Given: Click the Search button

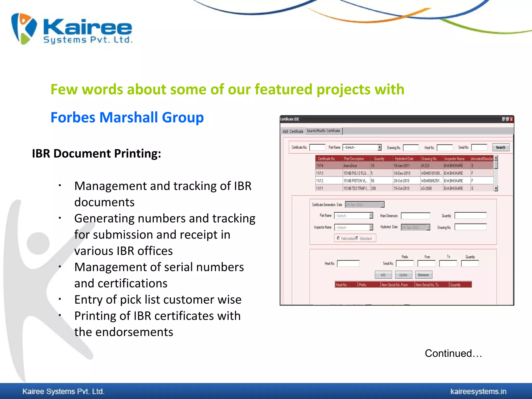Looking at the screenshot, I should (501, 147).
